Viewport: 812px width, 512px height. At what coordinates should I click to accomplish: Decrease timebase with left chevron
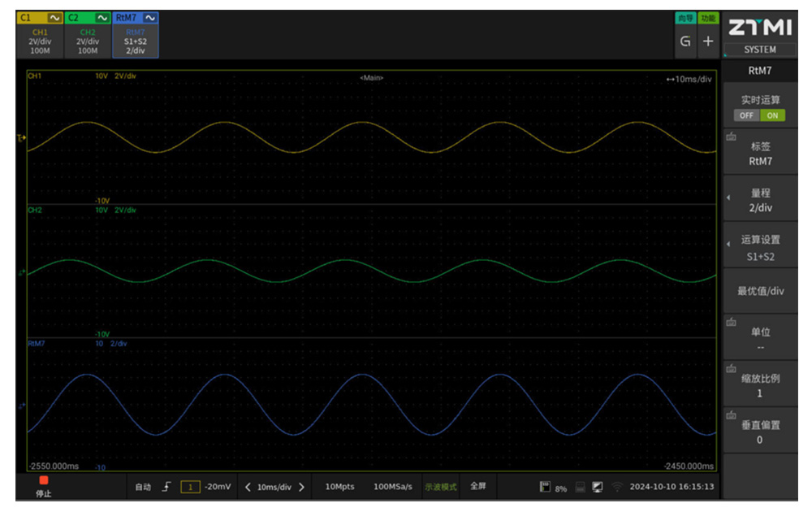tap(248, 487)
